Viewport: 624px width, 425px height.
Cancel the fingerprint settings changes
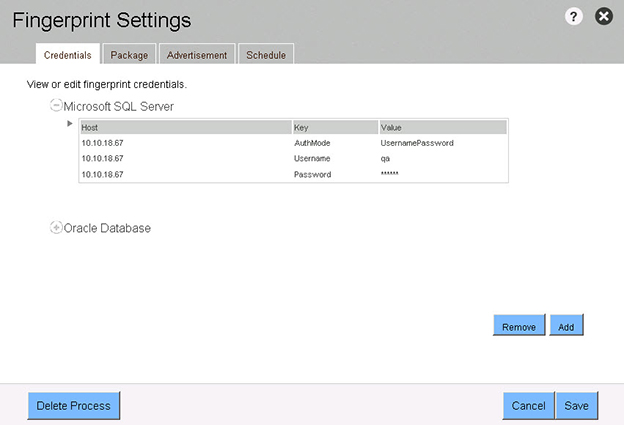coord(527,406)
